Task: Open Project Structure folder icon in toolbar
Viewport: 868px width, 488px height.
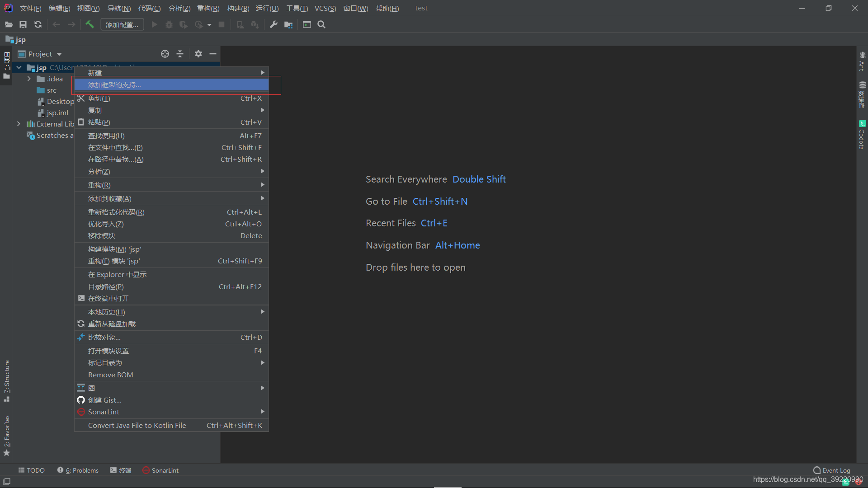Action: [x=288, y=24]
